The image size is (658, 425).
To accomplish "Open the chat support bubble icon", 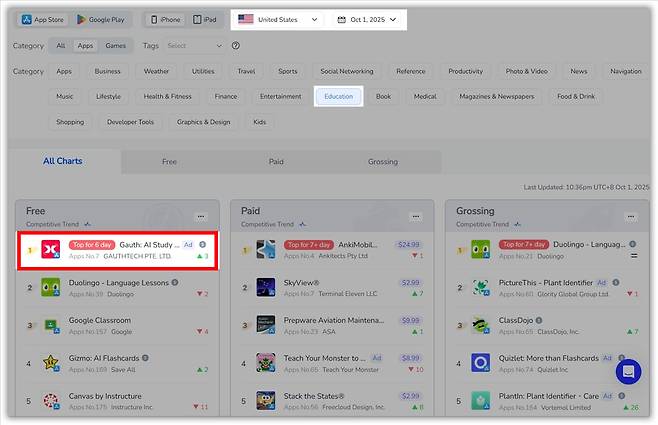I will tap(628, 372).
